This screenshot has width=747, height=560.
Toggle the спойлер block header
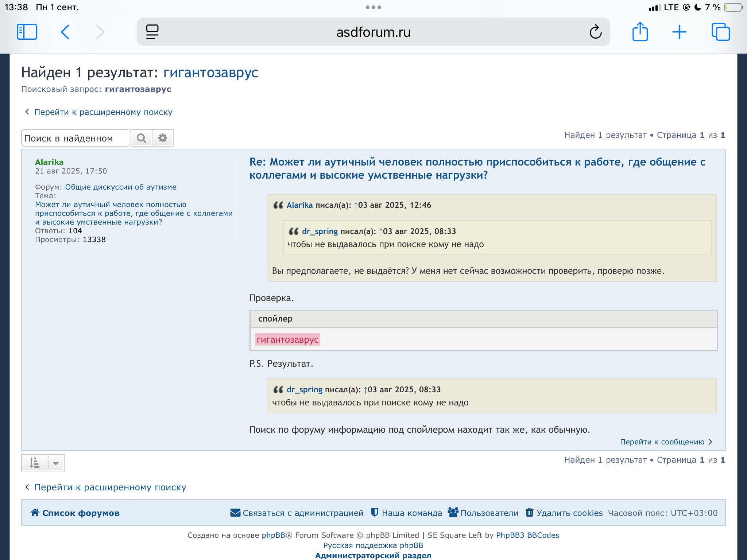pyautogui.click(x=275, y=319)
